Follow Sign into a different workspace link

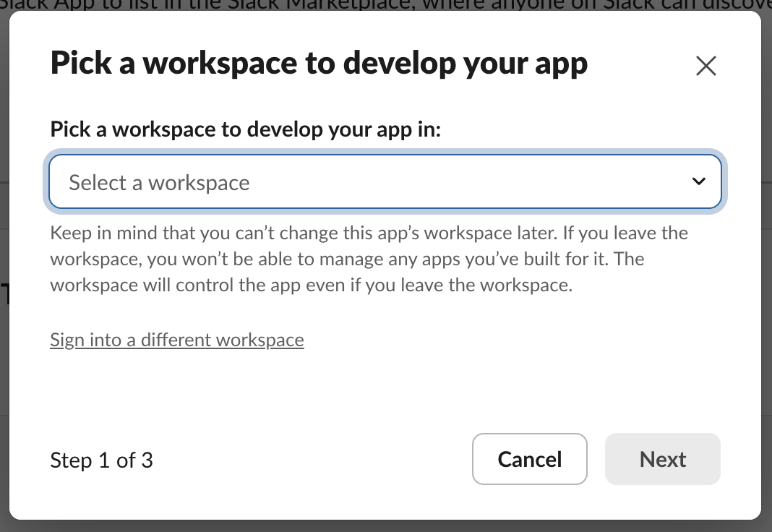pyautogui.click(x=177, y=340)
